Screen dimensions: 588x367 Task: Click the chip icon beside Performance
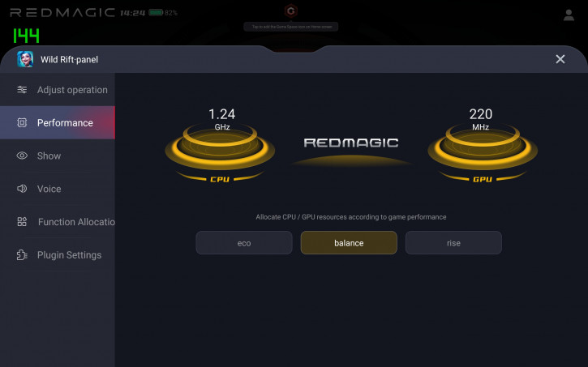(22, 123)
